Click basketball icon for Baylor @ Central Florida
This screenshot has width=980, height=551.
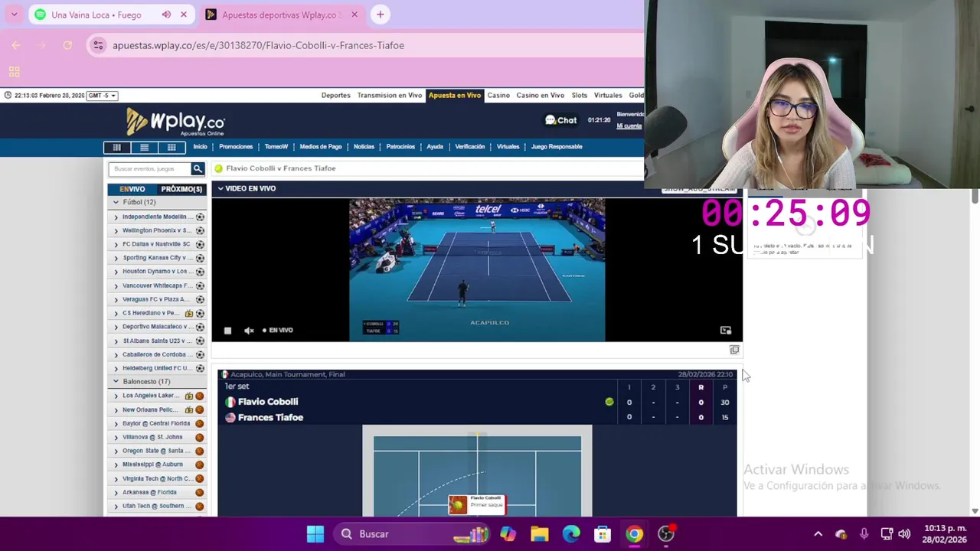tap(200, 423)
